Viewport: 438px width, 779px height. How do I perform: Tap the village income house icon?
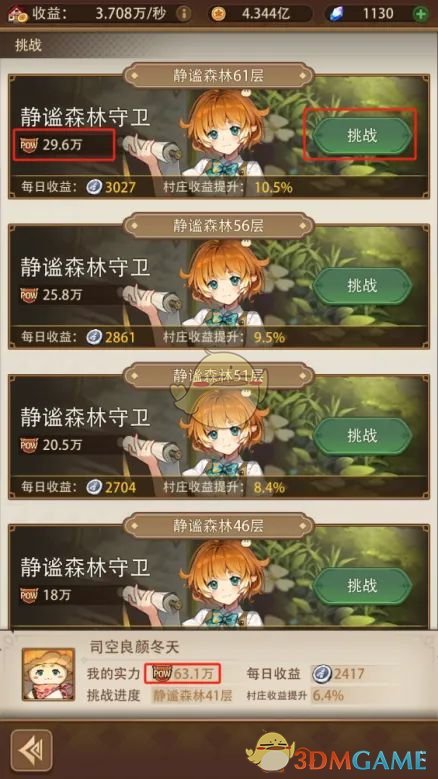[16, 13]
